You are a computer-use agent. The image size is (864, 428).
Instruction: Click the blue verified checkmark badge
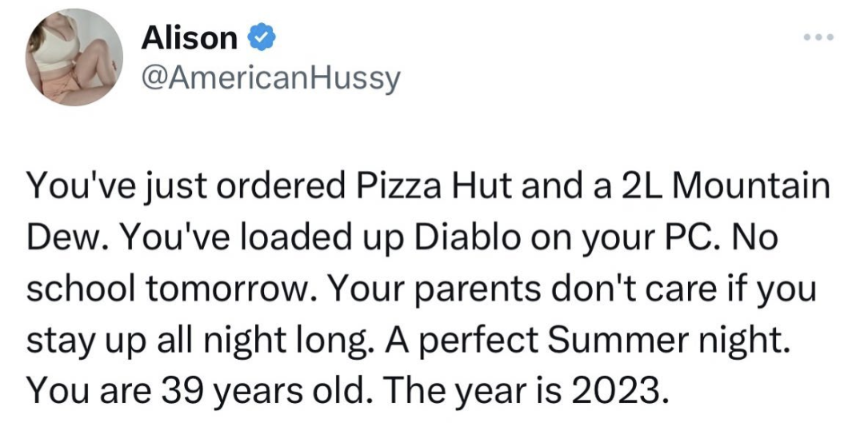coord(260,39)
